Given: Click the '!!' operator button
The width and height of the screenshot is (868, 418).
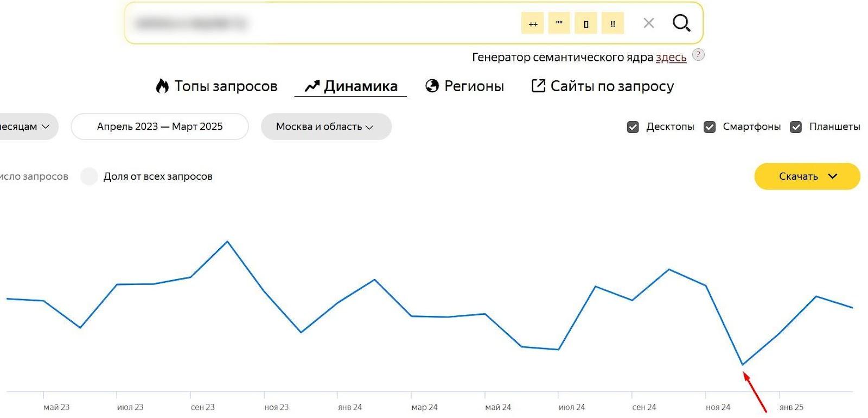Looking at the screenshot, I should 612,23.
